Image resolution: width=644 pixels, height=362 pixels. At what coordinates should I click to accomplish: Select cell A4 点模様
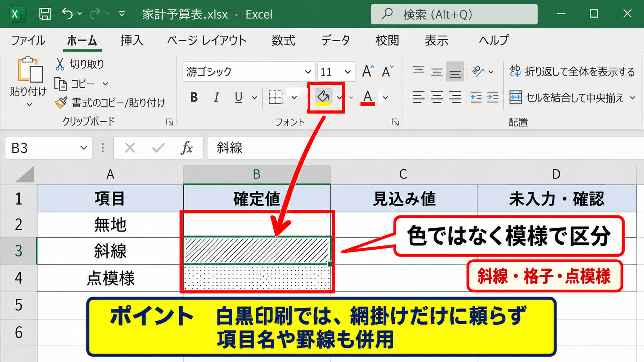point(110,278)
